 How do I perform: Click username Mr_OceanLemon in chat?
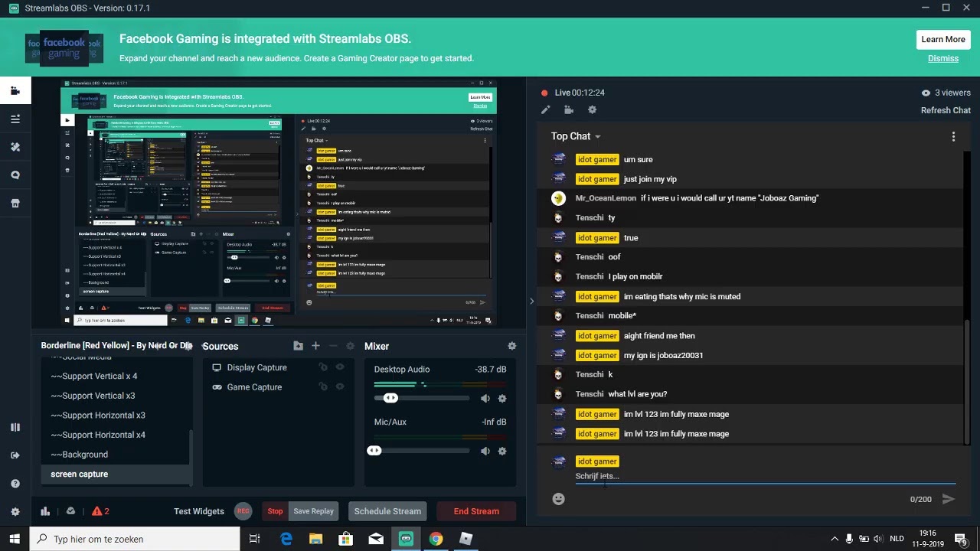coord(606,198)
